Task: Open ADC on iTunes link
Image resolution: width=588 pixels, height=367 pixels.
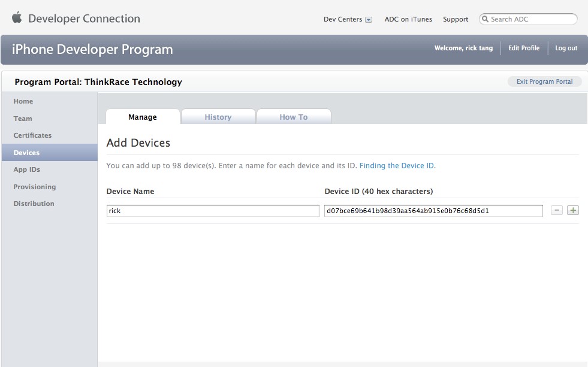Action: pyautogui.click(x=408, y=19)
